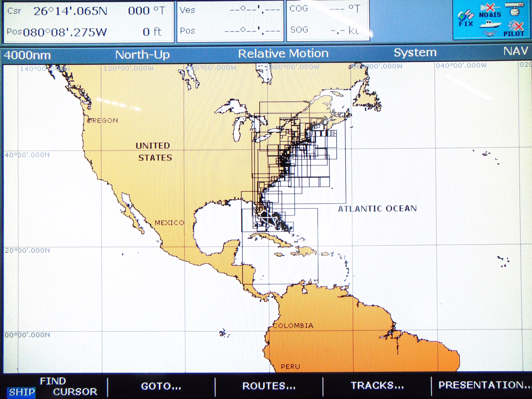Open the ROUTES... softkey menu
Screen dimensions: 532x399
269,386
